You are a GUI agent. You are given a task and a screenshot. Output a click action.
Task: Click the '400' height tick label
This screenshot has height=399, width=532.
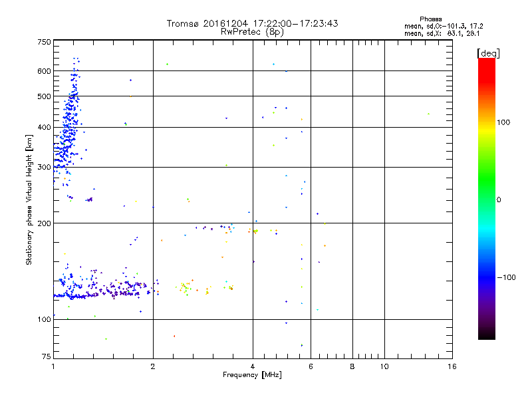44,127
